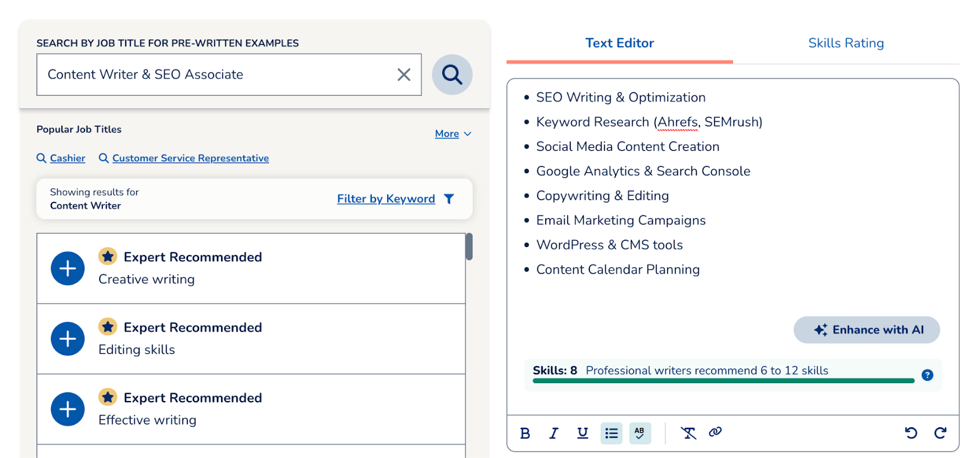Viewport: 980px width, 458px height.
Task: Clear the job title search field
Action: point(404,75)
